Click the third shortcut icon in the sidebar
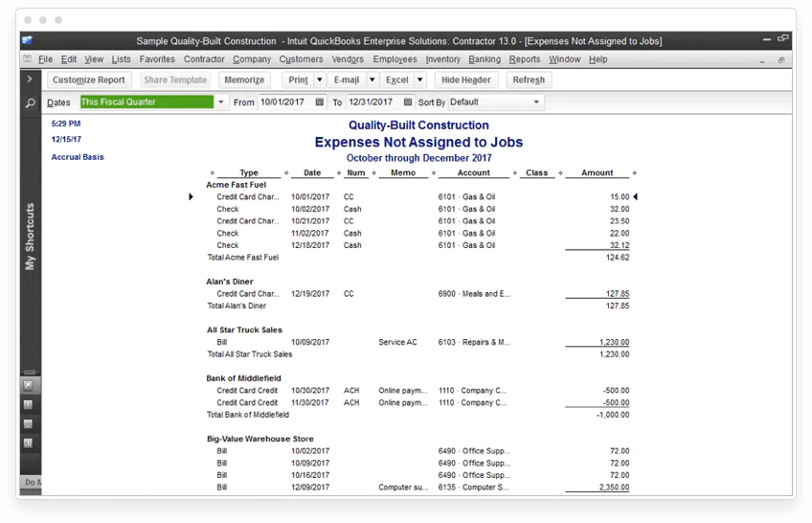 click(29, 424)
